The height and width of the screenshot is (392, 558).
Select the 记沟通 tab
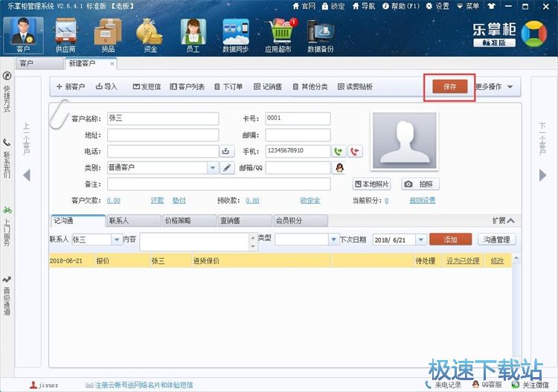pos(78,220)
